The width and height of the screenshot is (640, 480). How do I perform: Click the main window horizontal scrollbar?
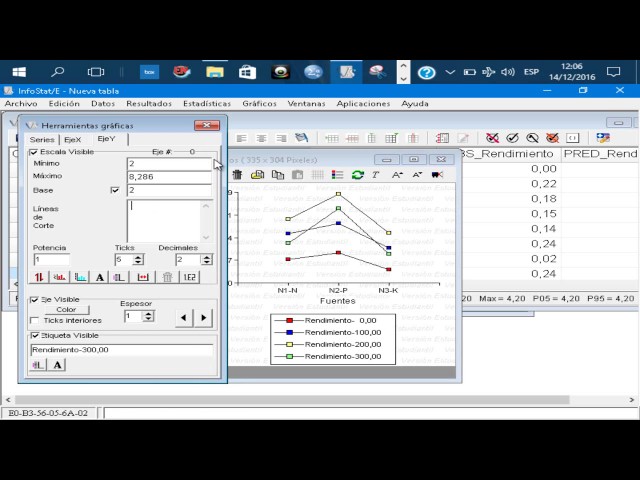point(292,400)
